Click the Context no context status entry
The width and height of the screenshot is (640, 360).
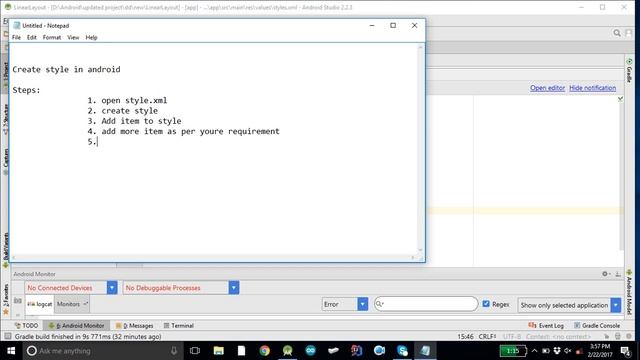[x=558, y=336]
